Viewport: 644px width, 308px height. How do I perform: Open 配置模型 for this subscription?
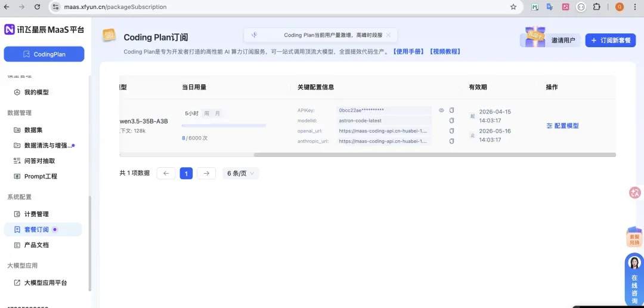[562, 126]
